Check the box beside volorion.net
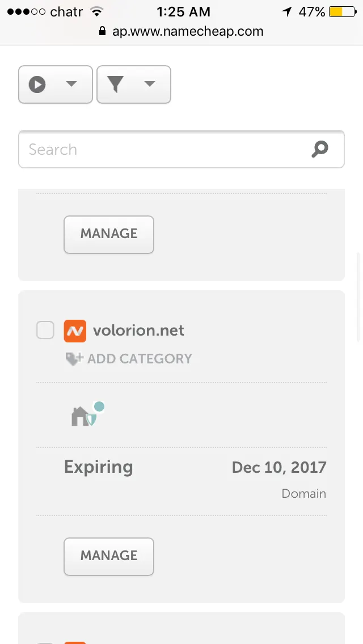Viewport: 363px width, 644px height. pyautogui.click(x=45, y=330)
